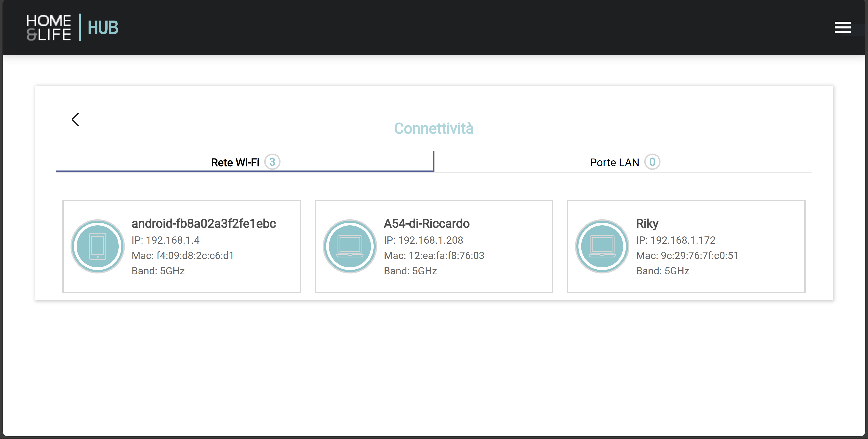Click the phone icon for android-fb8a02a3f2fe1ebc
Image resolution: width=868 pixels, height=439 pixels.
[x=98, y=246]
